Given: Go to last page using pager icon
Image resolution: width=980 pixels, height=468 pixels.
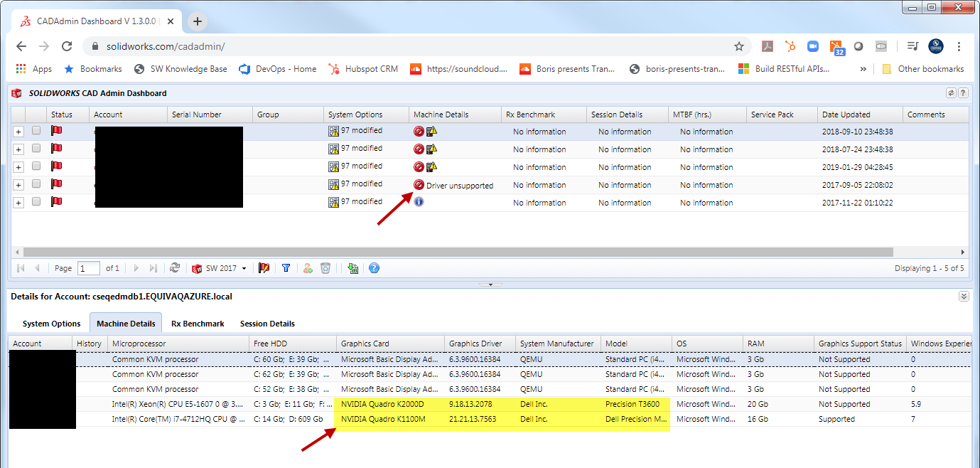Looking at the screenshot, I should point(154,268).
